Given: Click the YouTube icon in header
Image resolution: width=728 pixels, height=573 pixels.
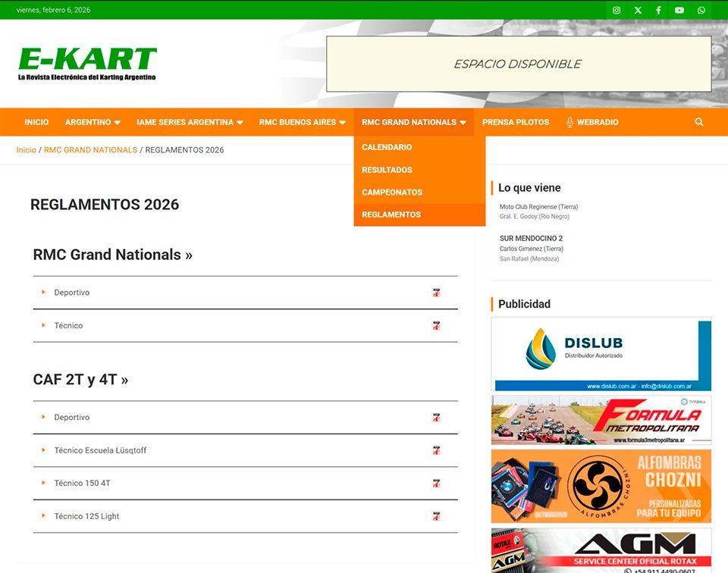Looking at the screenshot, I should 679,10.
